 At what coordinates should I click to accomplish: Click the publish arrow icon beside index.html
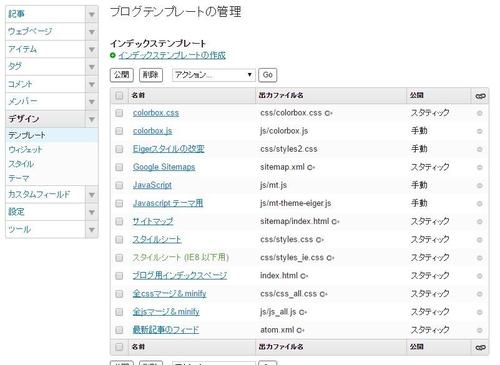(x=304, y=276)
